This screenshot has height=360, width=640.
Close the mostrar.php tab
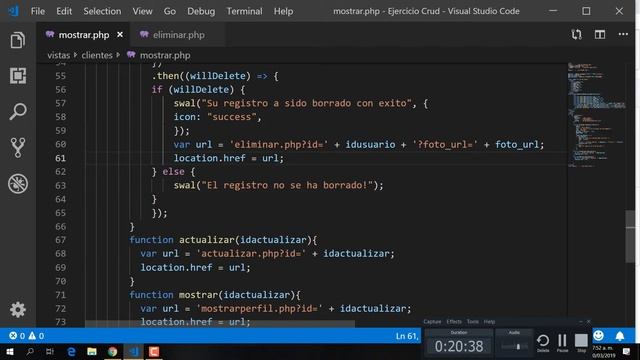pyautogui.click(x=120, y=35)
